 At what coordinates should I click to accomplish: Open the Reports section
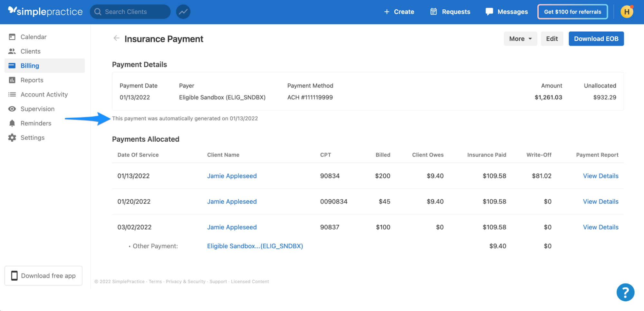click(32, 80)
